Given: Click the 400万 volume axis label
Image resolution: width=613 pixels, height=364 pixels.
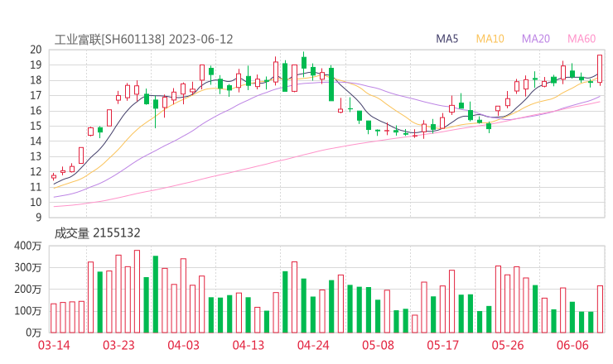Looking at the screenshot, I should click(x=28, y=247).
